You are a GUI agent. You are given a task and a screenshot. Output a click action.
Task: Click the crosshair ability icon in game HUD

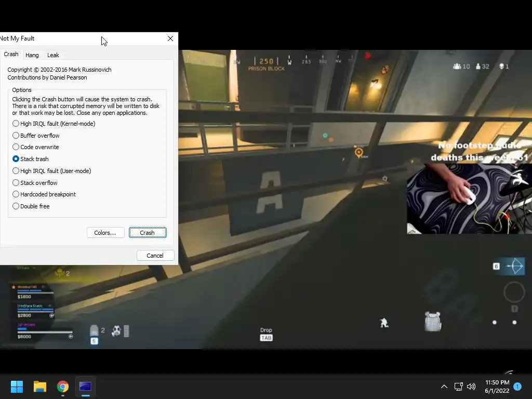[515, 267]
